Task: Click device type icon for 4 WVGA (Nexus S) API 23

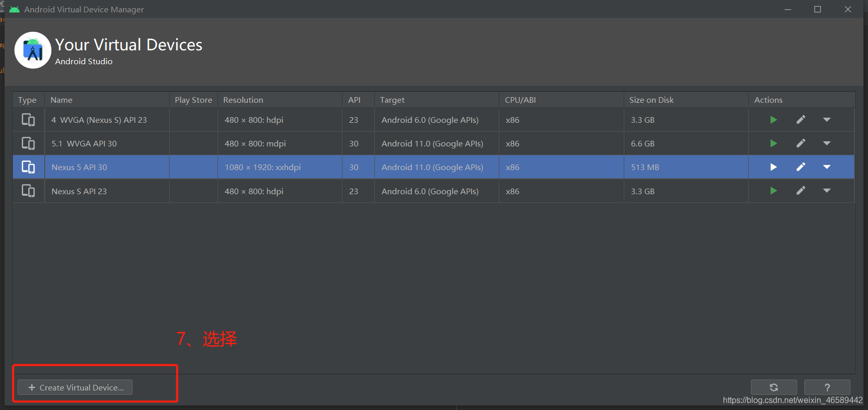Action: click(28, 120)
